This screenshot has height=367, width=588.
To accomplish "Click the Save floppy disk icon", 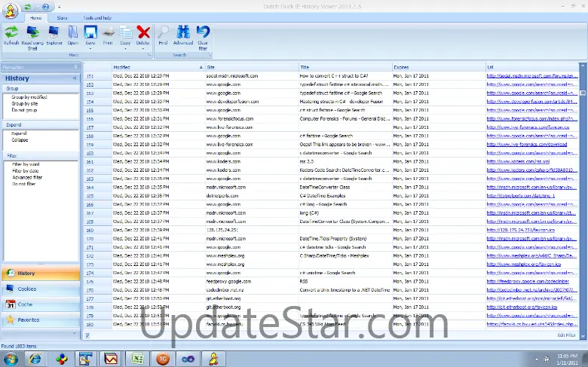I will coord(90,32).
